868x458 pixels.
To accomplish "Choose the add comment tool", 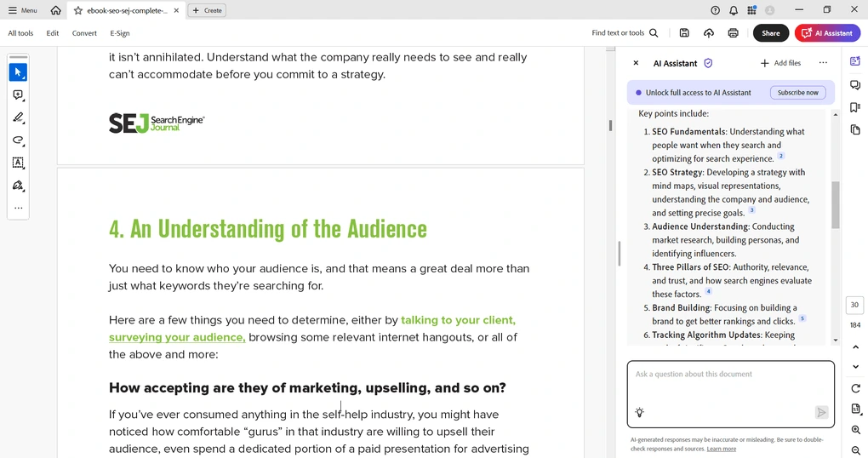I will pyautogui.click(x=18, y=95).
